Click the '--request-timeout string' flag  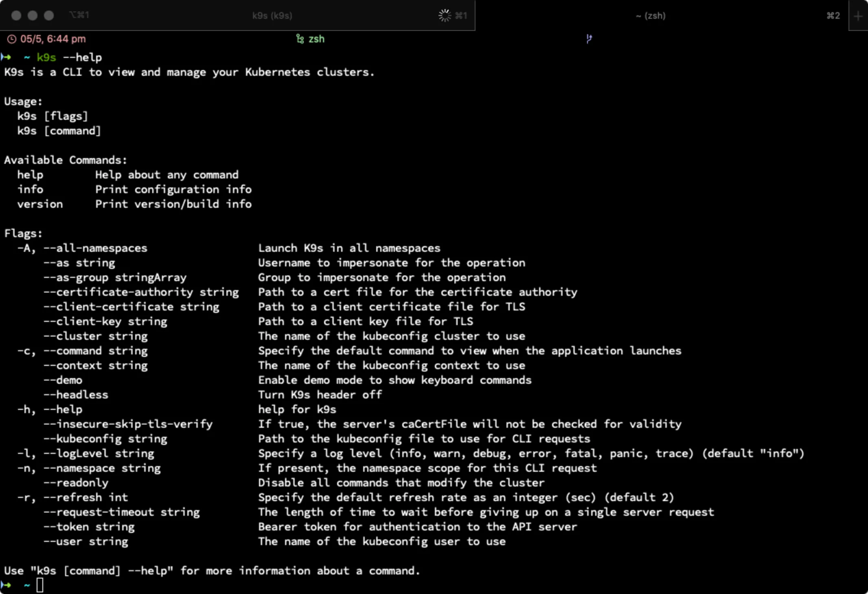click(121, 512)
